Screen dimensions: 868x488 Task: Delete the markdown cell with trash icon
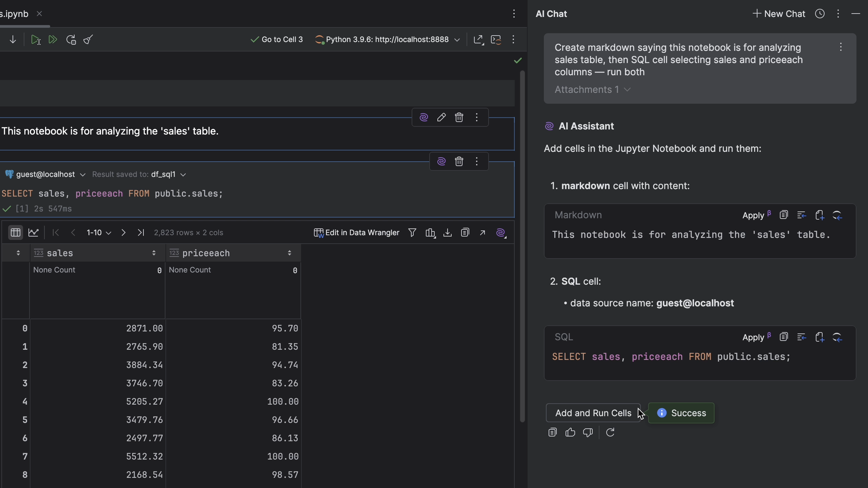[x=459, y=117]
